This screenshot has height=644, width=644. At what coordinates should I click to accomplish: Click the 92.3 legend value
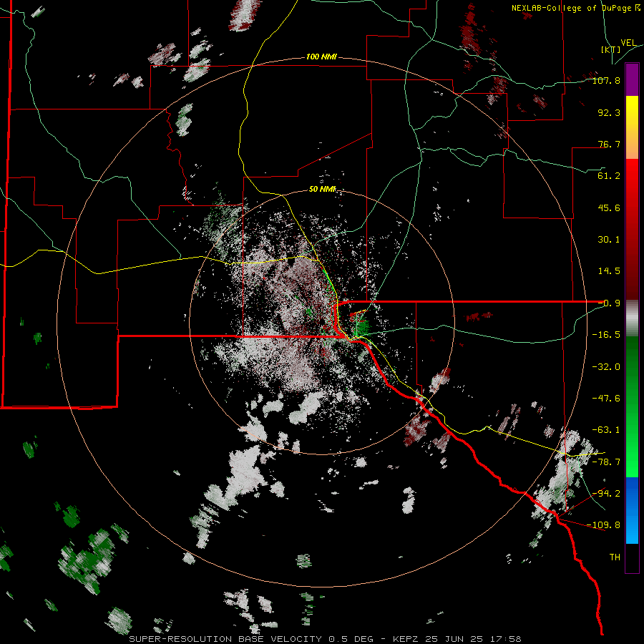(x=609, y=112)
